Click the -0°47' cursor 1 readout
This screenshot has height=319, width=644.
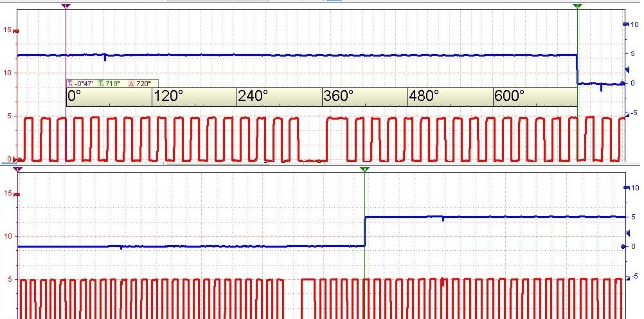82,84
